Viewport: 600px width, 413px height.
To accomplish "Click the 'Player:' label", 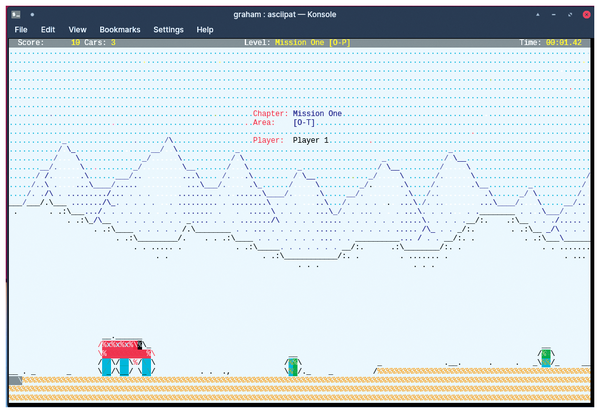I will tap(268, 140).
